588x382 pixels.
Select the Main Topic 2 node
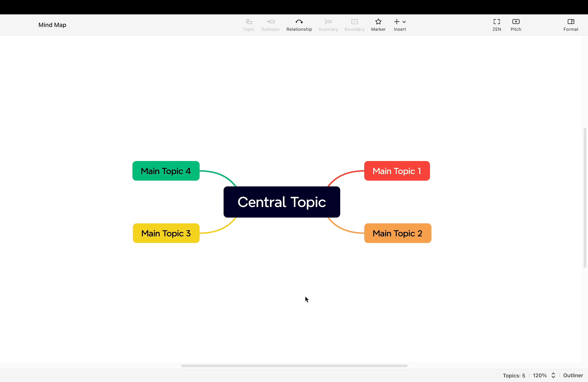(398, 233)
